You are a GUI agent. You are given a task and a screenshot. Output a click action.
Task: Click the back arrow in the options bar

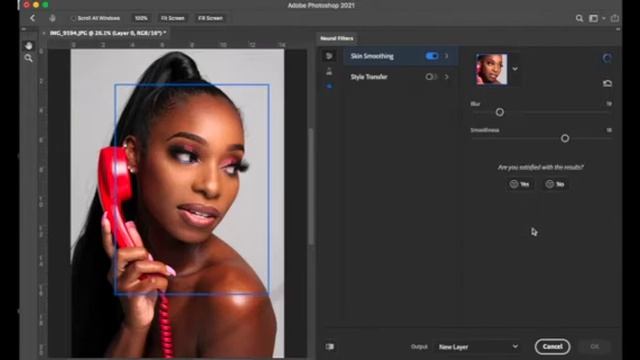[33, 18]
